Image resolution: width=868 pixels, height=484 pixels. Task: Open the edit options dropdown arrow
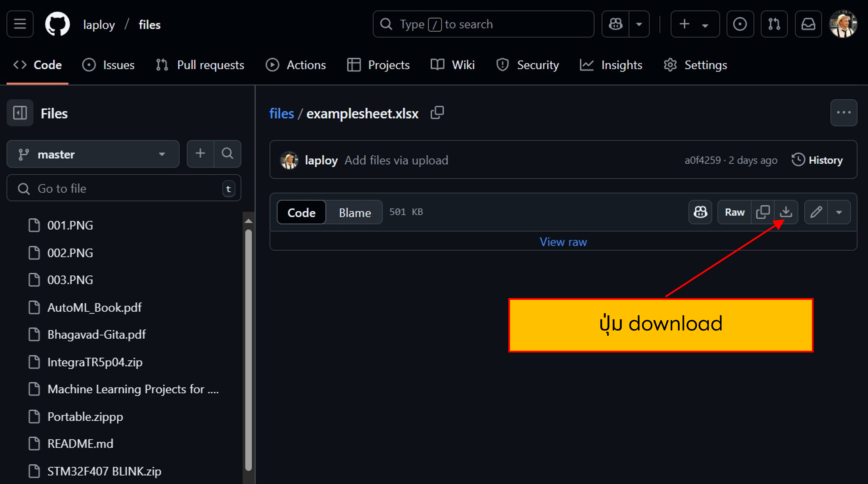click(839, 212)
